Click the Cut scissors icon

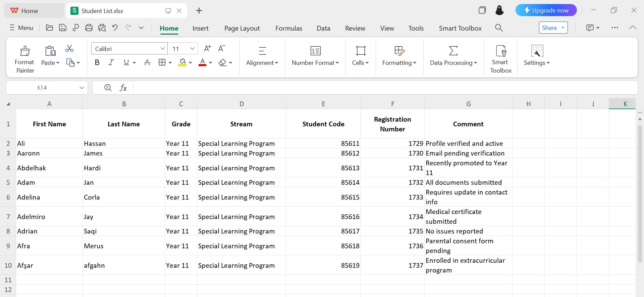[69, 49]
